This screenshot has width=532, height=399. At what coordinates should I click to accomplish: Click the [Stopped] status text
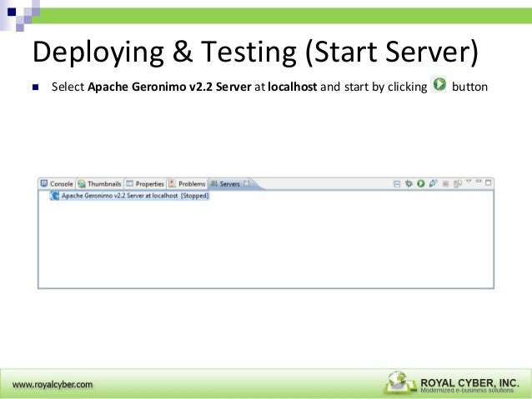coord(195,196)
